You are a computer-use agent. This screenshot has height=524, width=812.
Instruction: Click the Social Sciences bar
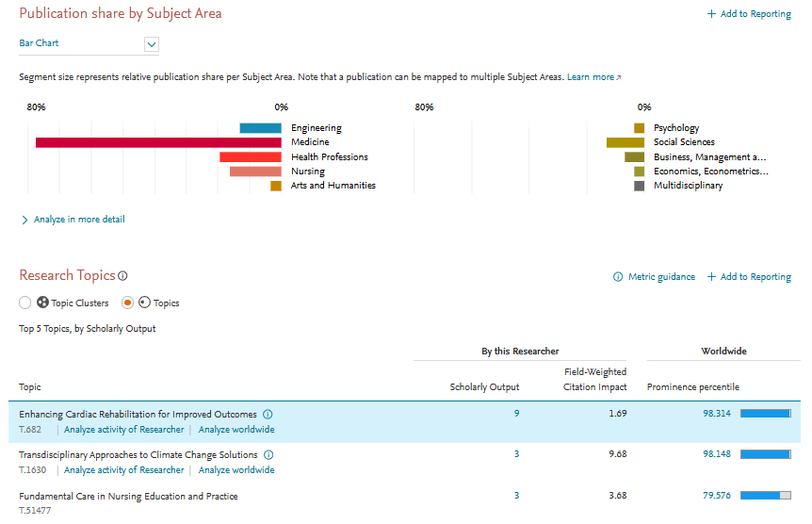[625, 142]
